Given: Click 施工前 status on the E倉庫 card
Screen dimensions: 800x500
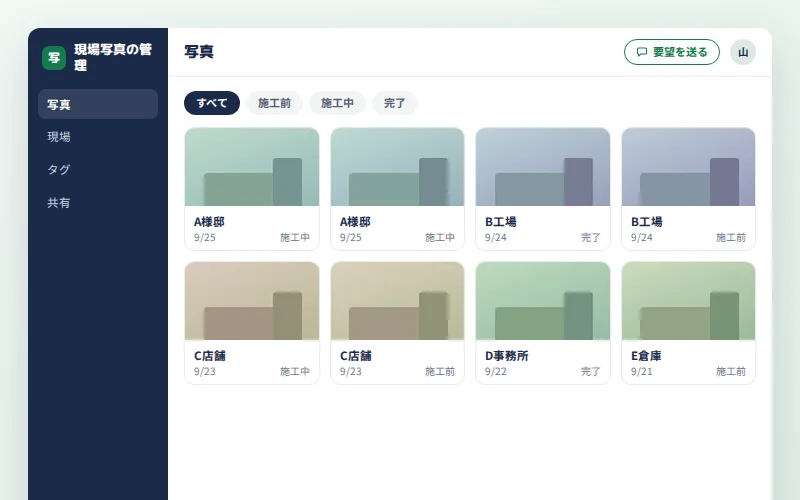Looking at the screenshot, I should 731,371.
